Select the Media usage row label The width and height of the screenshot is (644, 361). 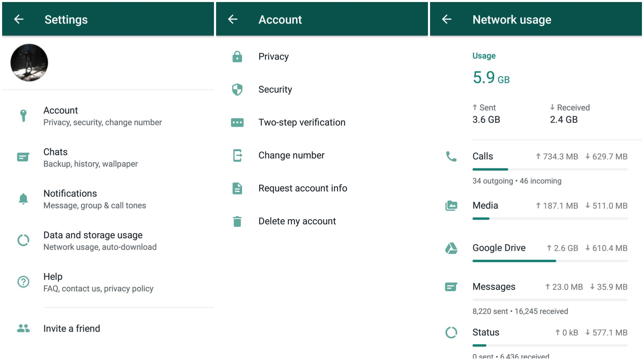[x=485, y=205]
